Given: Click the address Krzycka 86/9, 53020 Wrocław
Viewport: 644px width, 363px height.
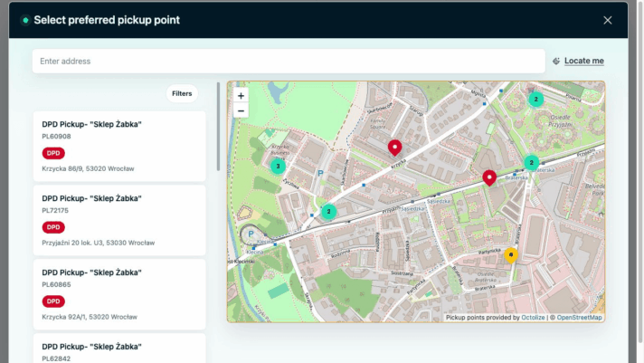Looking at the screenshot, I should point(88,168).
